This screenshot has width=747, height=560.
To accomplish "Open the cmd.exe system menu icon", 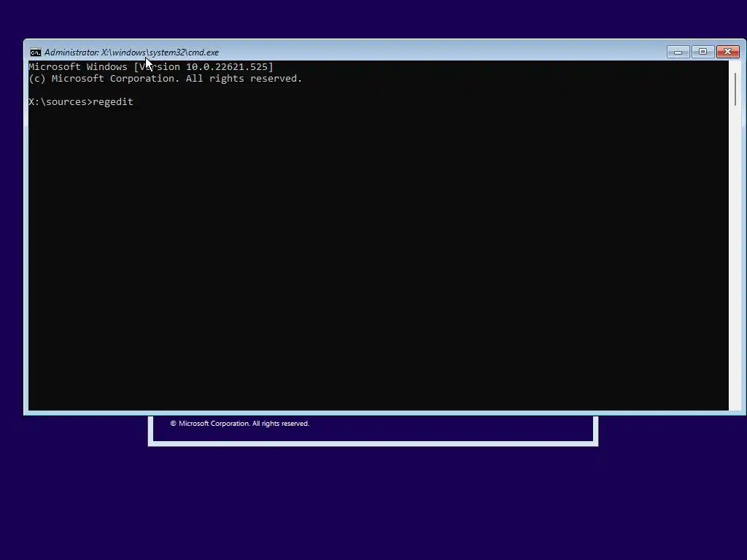I will (x=35, y=52).
